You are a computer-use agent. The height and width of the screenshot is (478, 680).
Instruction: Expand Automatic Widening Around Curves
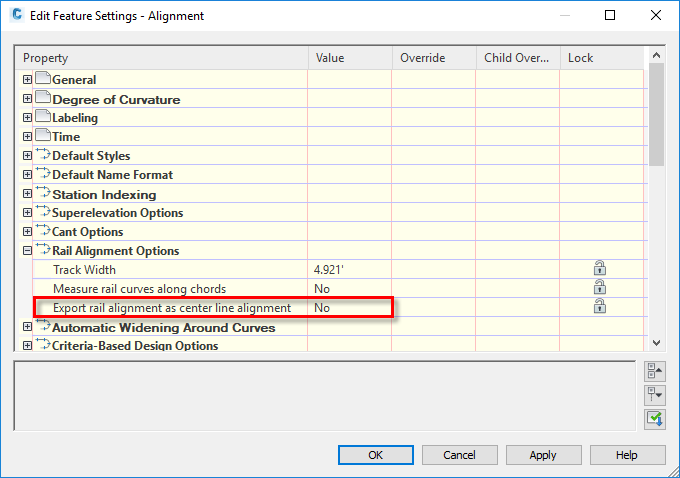tap(27, 327)
